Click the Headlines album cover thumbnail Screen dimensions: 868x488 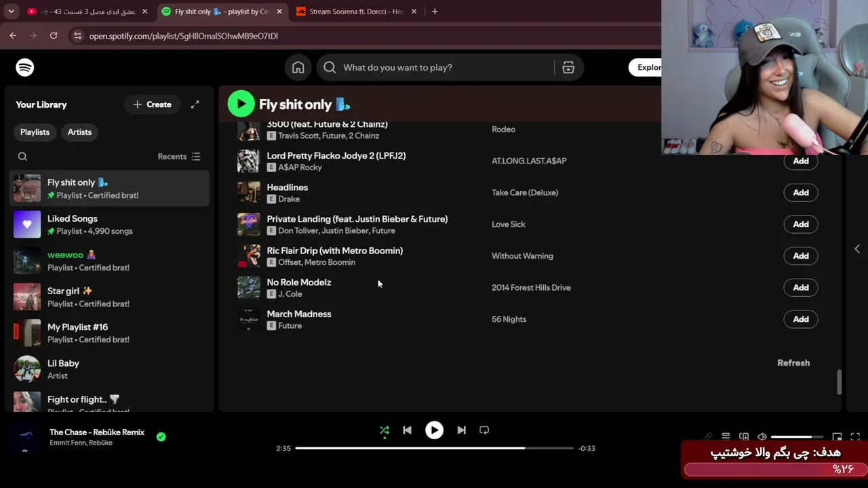tap(248, 192)
